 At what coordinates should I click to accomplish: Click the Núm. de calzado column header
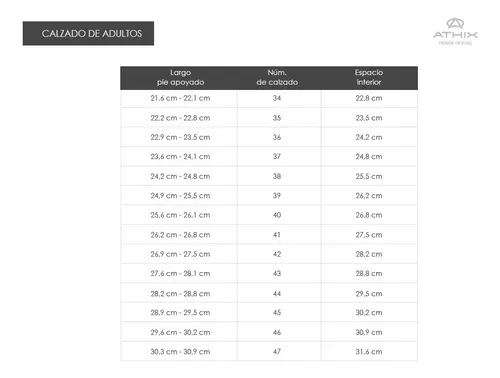[x=277, y=77]
